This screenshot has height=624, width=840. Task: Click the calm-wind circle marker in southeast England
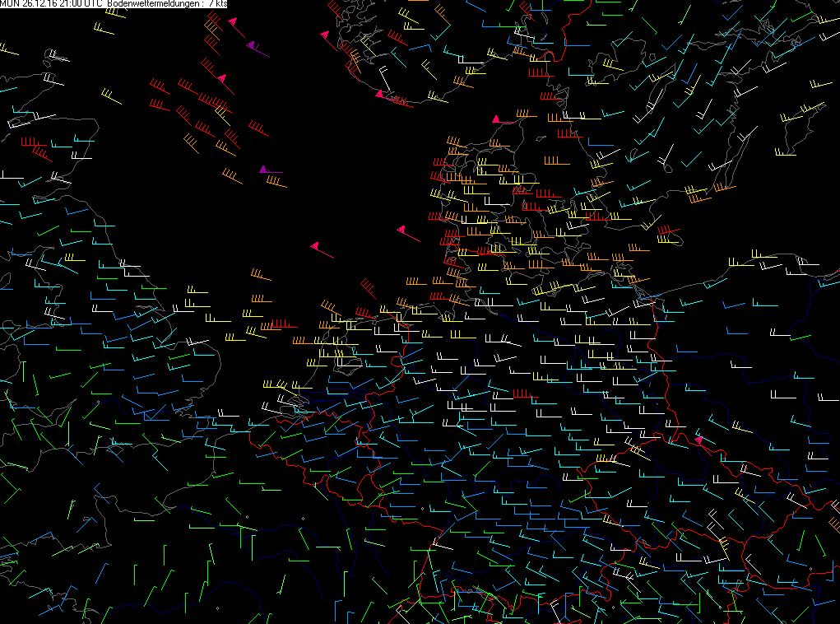[98, 402]
